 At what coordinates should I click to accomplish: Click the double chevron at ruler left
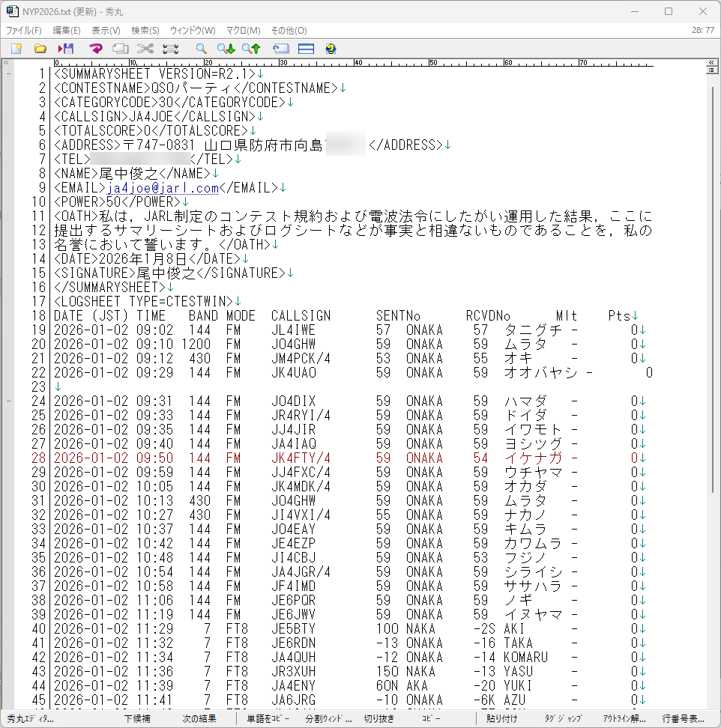[x=6, y=62]
